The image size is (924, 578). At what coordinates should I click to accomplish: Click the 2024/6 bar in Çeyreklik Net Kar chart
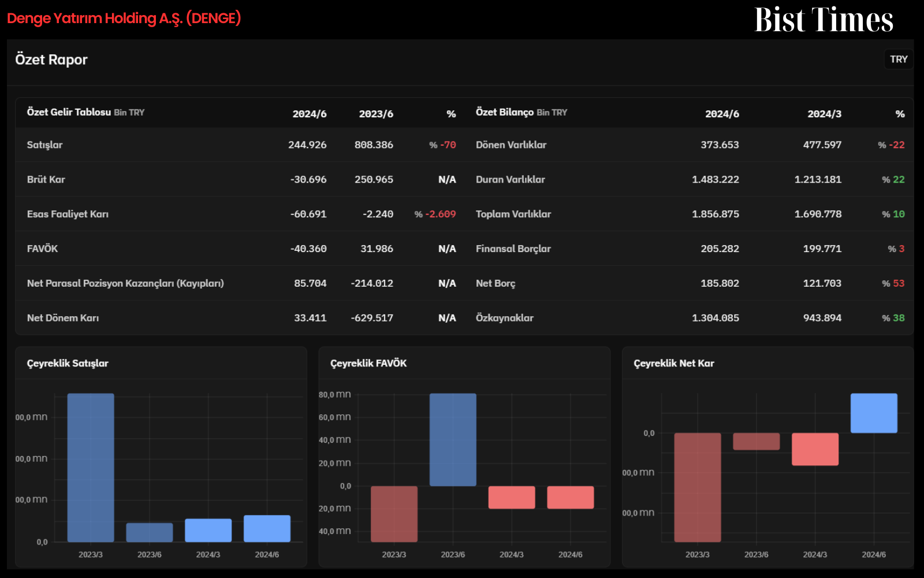click(874, 413)
